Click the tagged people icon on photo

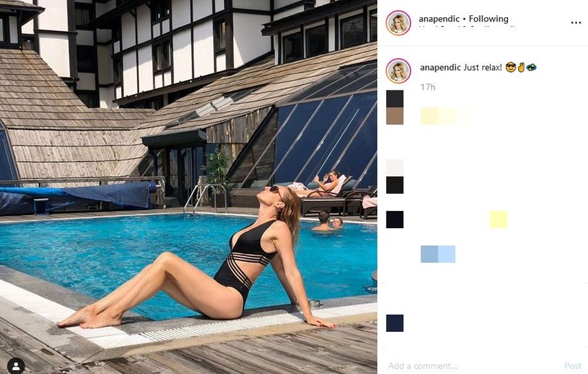[16, 366]
